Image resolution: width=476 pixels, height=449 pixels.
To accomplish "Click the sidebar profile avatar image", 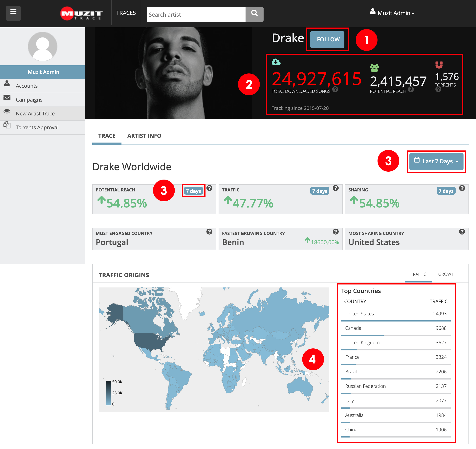I will pyautogui.click(x=43, y=47).
